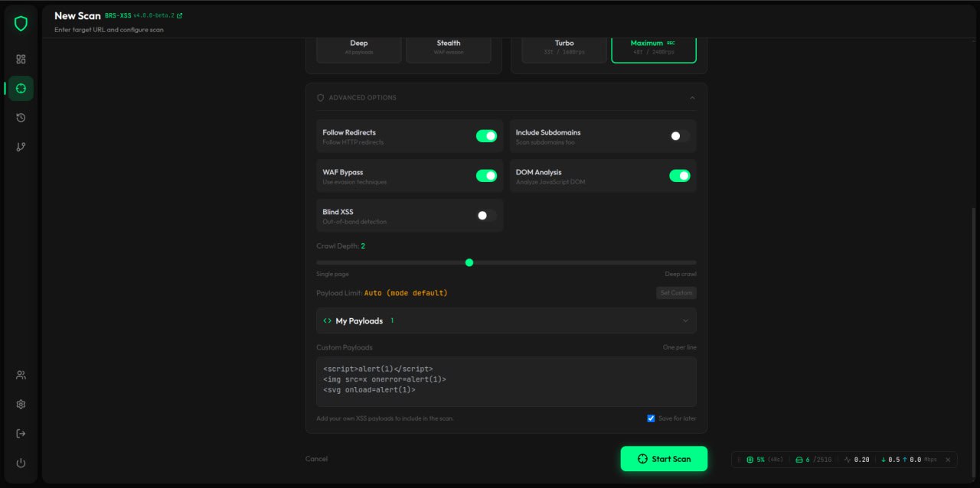Uncheck the Save for later checkbox
This screenshot has height=488, width=980.
pyautogui.click(x=651, y=418)
